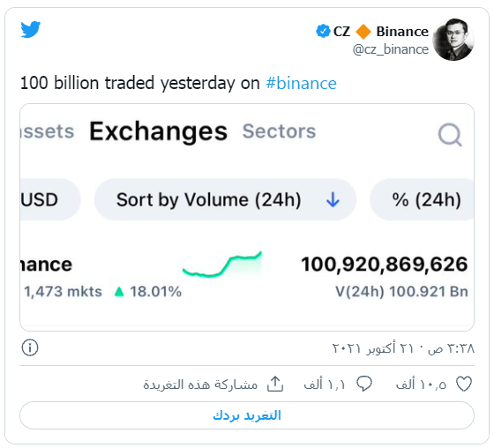Like the tweet with heart icon
Screen dimensions: 494x448
[x=464, y=384]
